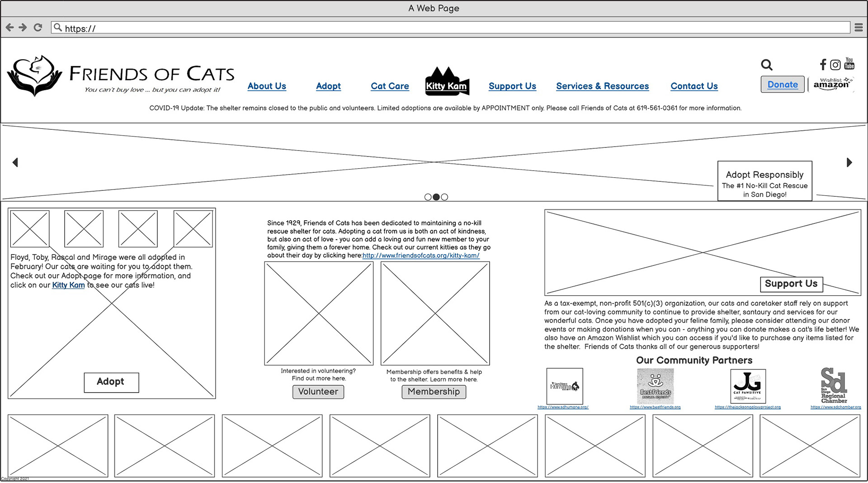Click the Volunteer button
The width and height of the screenshot is (868, 483).
click(318, 392)
